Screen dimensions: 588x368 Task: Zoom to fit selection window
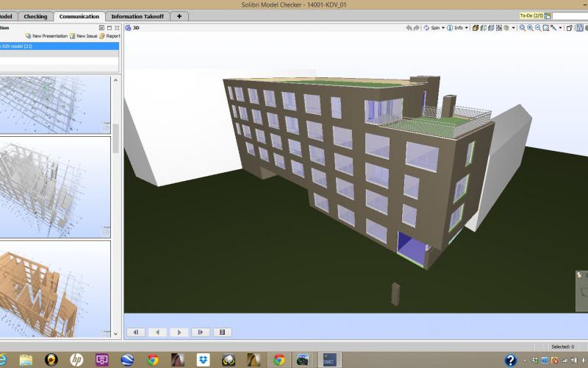click(x=546, y=28)
